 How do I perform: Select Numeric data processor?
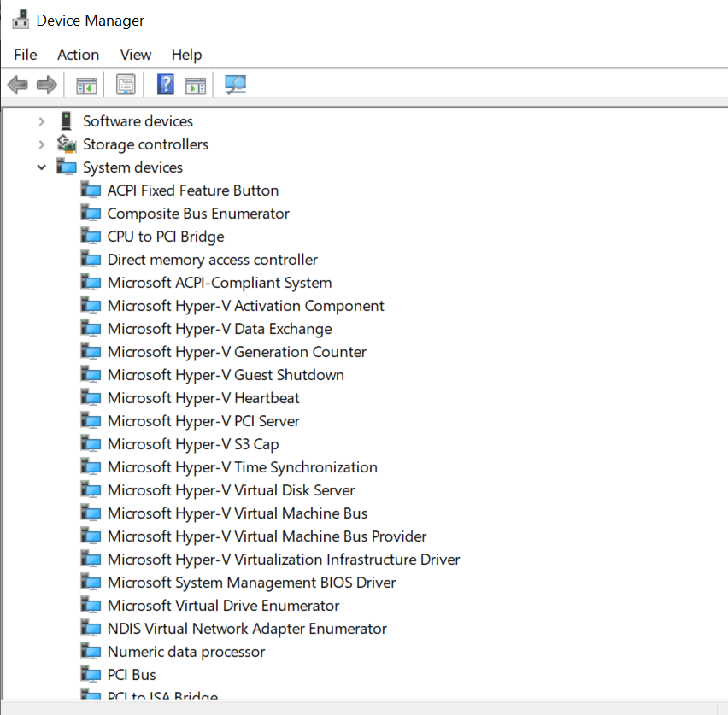click(x=186, y=652)
